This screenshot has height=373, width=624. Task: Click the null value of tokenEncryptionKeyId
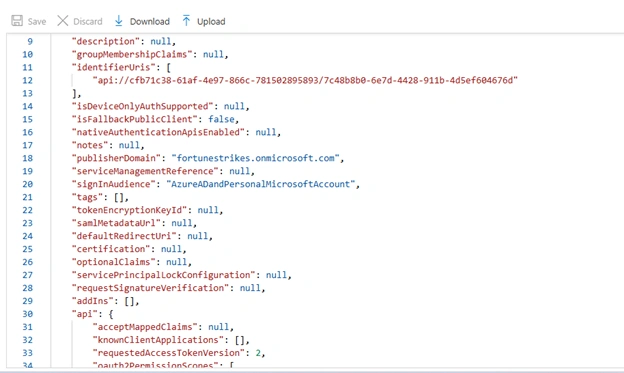pyautogui.click(x=208, y=210)
